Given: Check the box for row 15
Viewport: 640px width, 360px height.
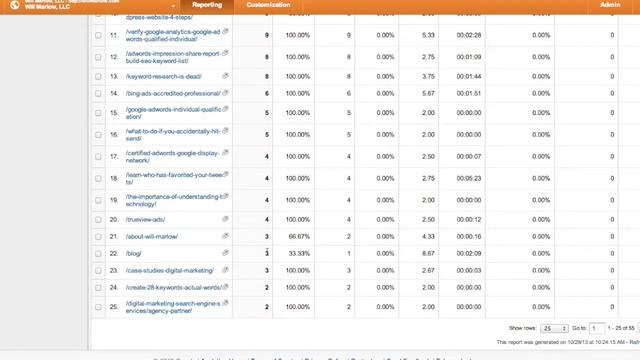Looking at the screenshot, I should pyautogui.click(x=98, y=113).
